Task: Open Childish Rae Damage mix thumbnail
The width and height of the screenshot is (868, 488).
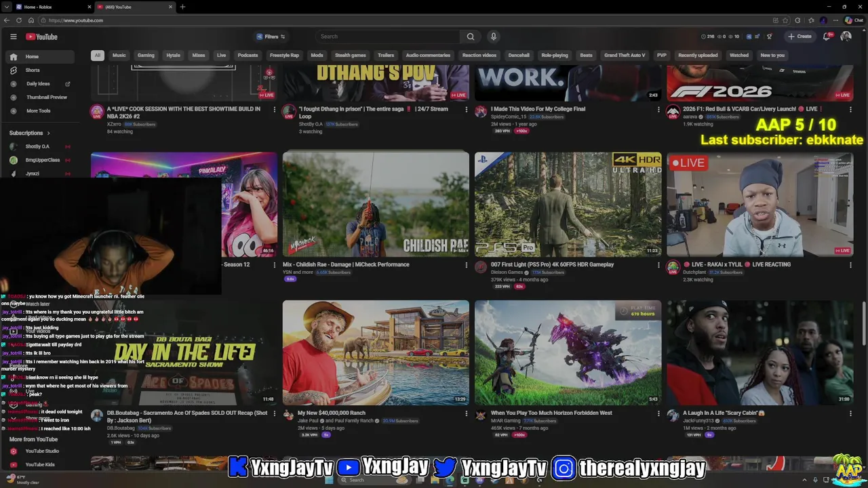Action: [376, 204]
